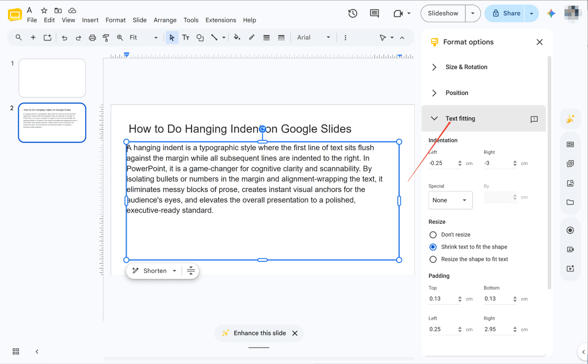
Task: Start the Slideshow
Action: [443, 14]
